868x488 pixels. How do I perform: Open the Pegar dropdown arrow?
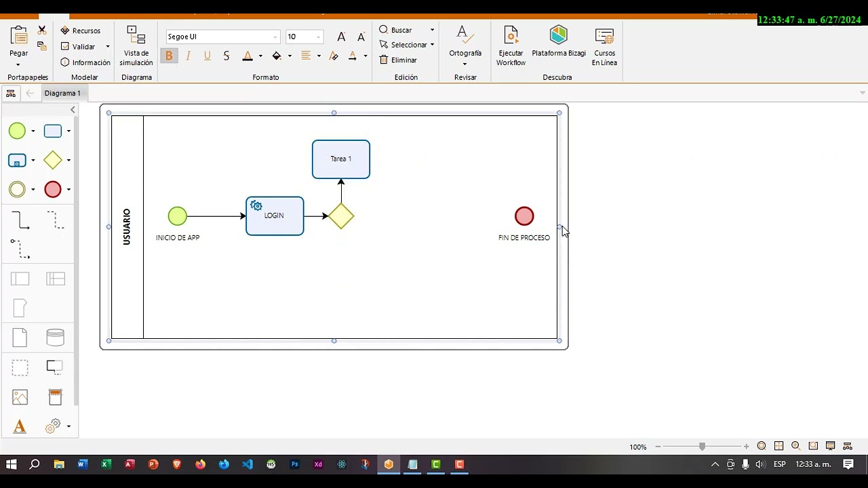pos(18,66)
